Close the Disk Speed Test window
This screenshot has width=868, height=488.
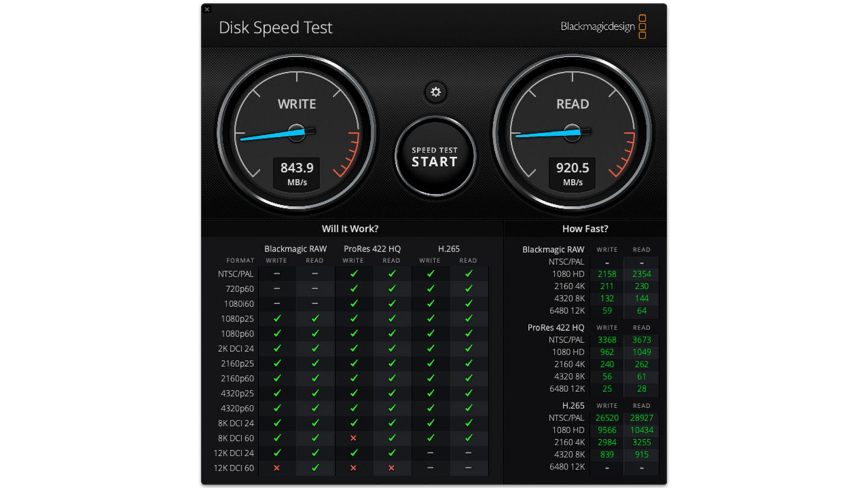(x=207, y=9)
